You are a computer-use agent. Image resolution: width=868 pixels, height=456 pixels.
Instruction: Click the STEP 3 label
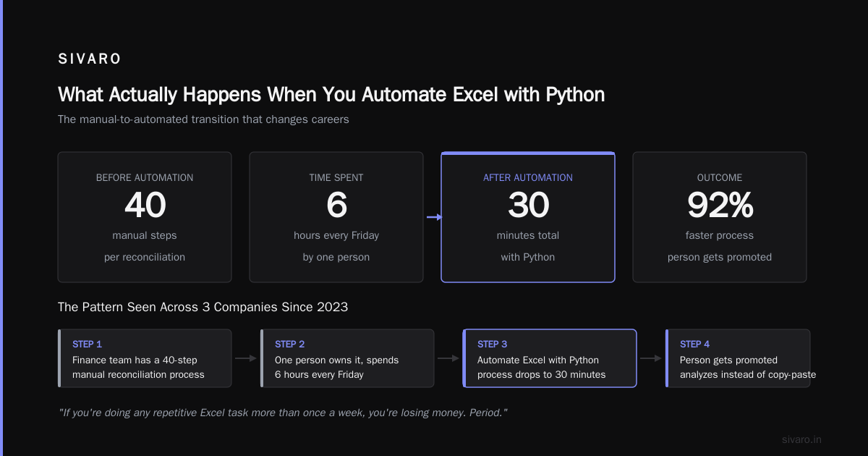[493, 345]
